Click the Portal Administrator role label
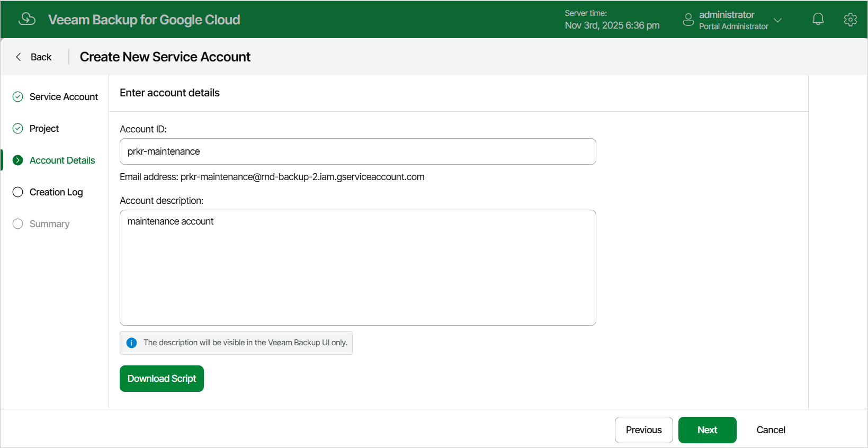 (x=733, y=26)
